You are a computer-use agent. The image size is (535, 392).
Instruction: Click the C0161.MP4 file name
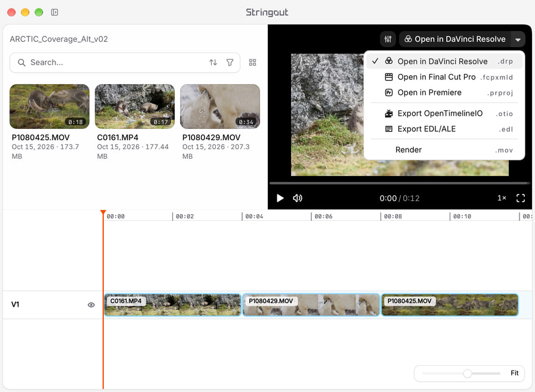tap(117, 137)
